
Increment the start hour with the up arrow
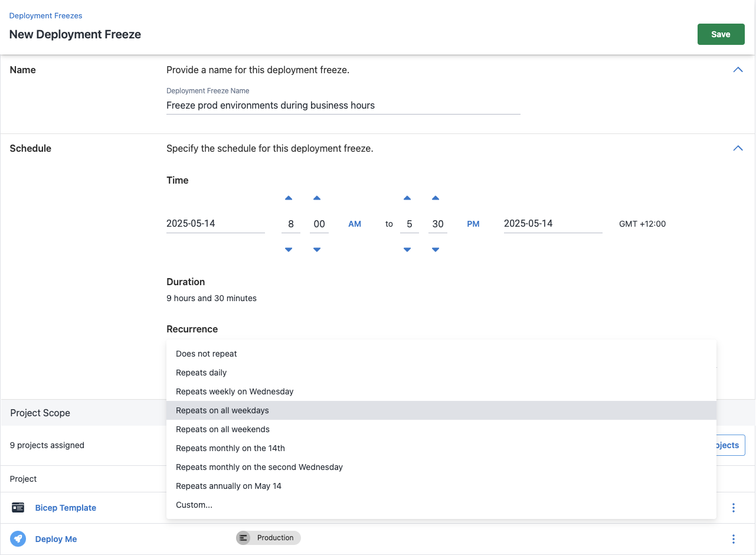pyautogui.click(x=289, y=198)
